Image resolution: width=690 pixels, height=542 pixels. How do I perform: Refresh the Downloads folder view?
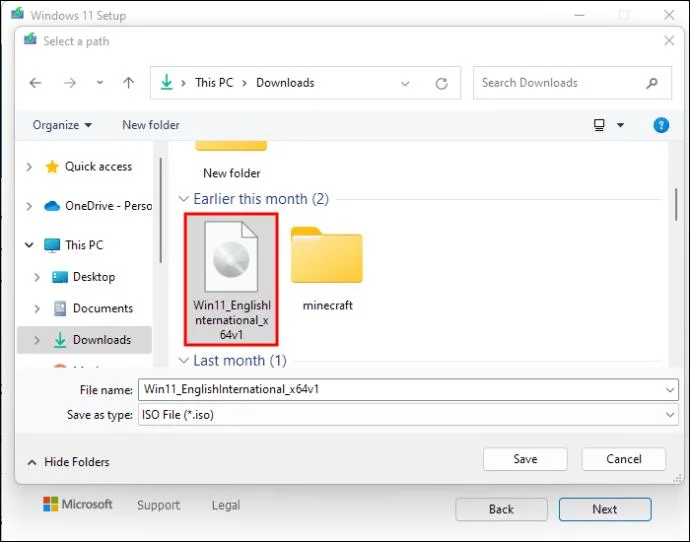click(x=441, y=83)
